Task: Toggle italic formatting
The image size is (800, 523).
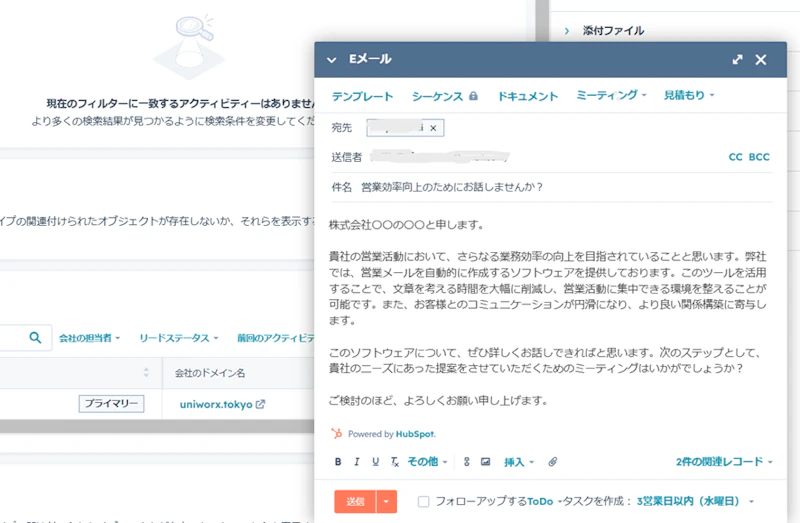Action: tap(357, 462)
